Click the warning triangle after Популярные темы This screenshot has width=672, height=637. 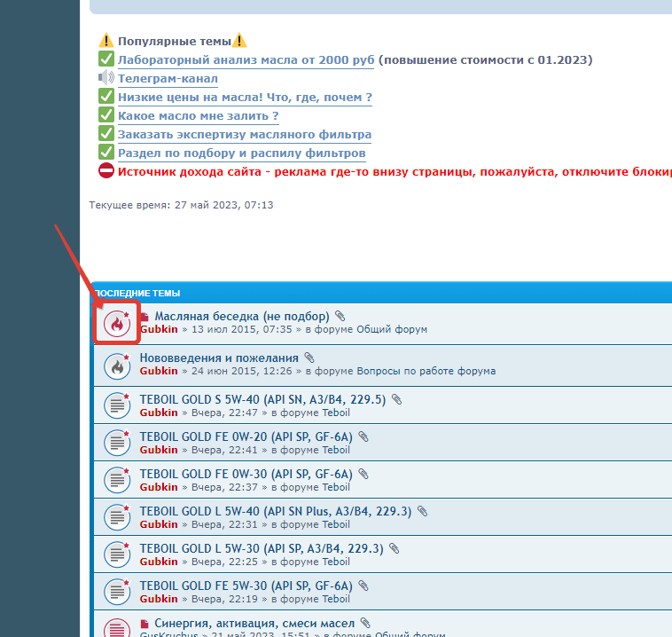pyautogui.click(x=239, y=40)
